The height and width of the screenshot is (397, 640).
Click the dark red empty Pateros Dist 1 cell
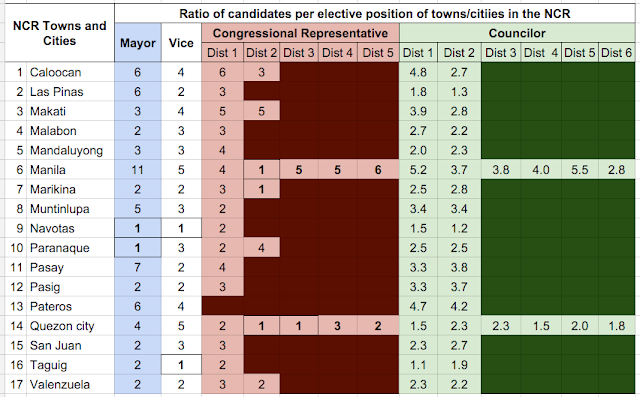click(x=222, y=306)
